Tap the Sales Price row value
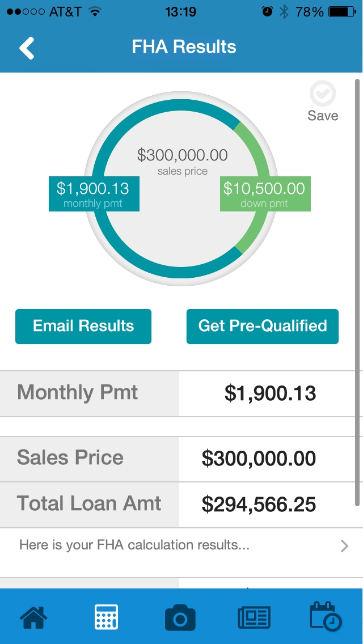Screen dimensions: 363x644 (259, 459)
